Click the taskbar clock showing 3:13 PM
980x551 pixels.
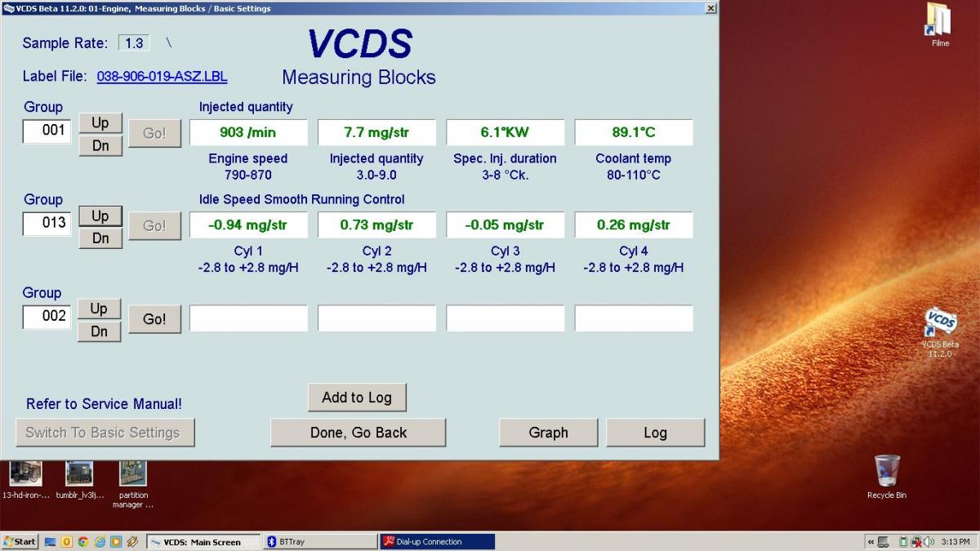(x=955, y=542)
